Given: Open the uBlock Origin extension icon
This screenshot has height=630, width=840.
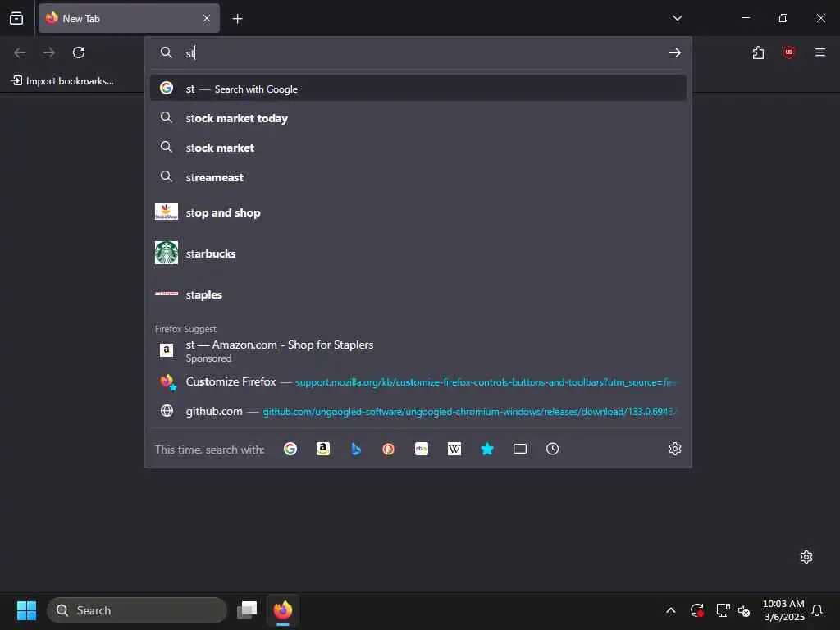Looking at the screenshot, I should (788, 52).
